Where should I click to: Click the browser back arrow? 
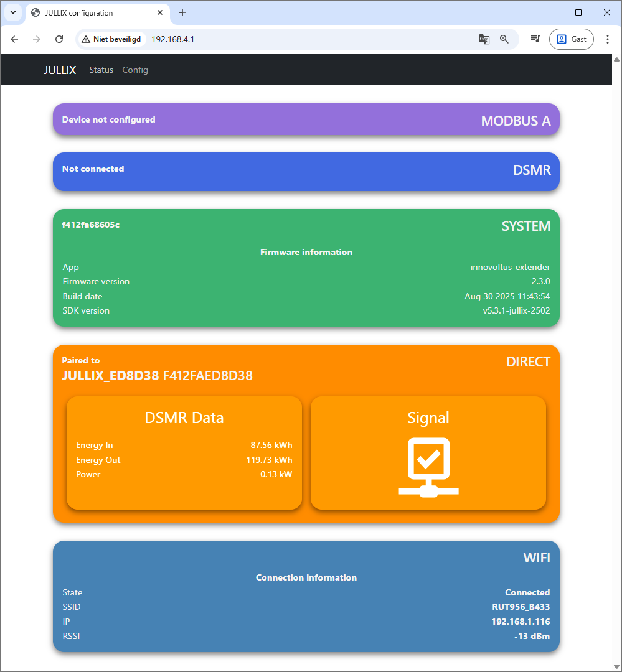point(15,39)
